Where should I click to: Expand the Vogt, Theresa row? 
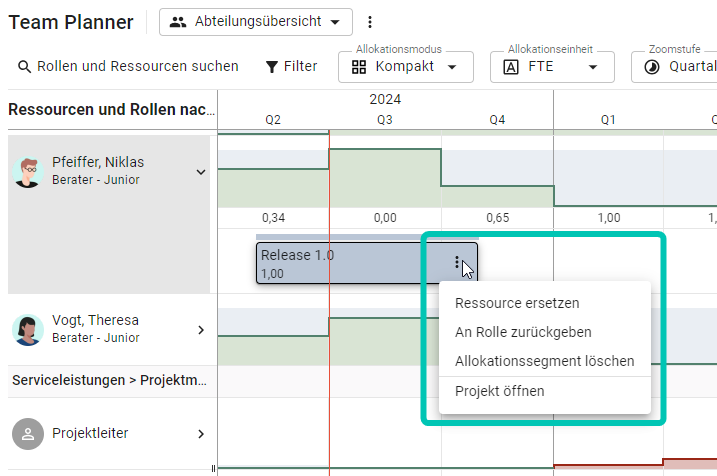click(201, 330)
